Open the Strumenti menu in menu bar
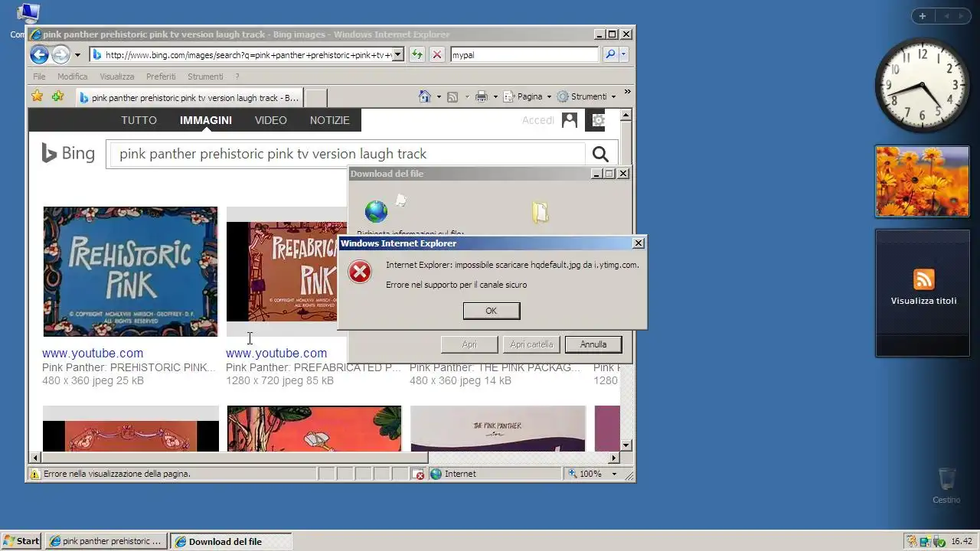 (x=205, y=77)
